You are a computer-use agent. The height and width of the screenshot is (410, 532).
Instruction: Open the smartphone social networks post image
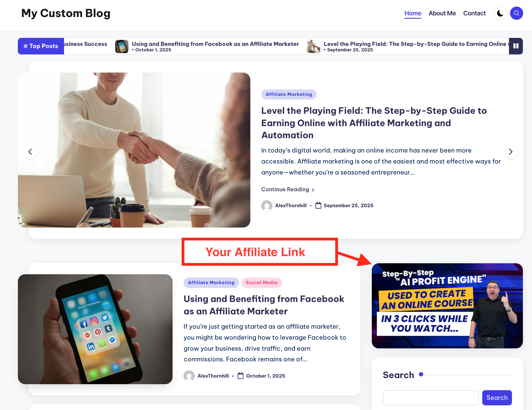coord(95,329)
